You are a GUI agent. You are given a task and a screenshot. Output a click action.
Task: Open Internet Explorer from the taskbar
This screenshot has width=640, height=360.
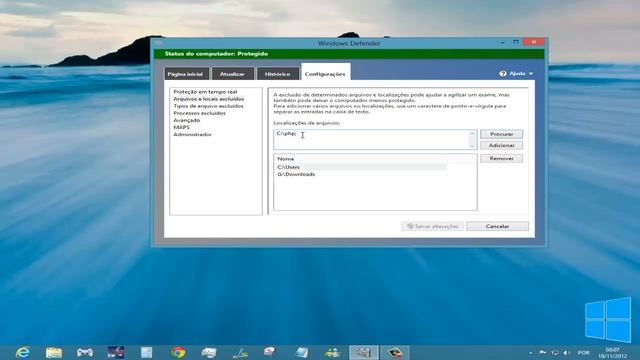pos(23,352)
